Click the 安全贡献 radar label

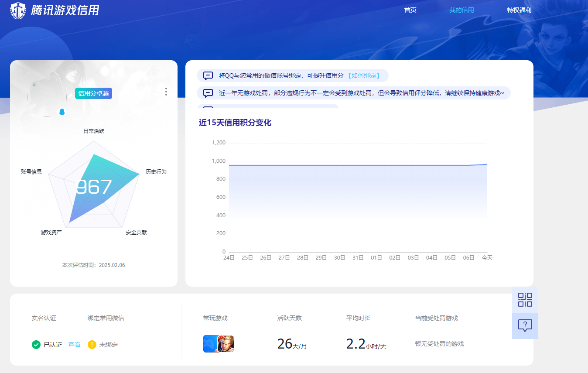click(x=136, y=233)
